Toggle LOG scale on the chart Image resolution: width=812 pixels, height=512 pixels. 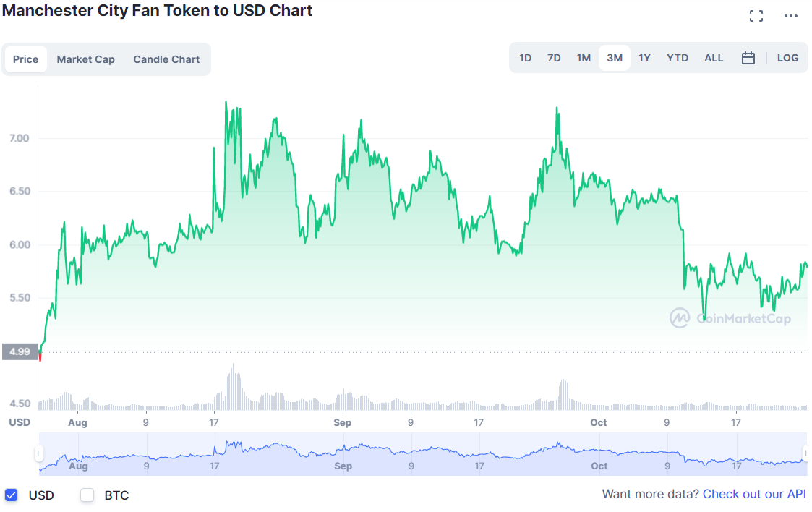click(x=787, y=58)
